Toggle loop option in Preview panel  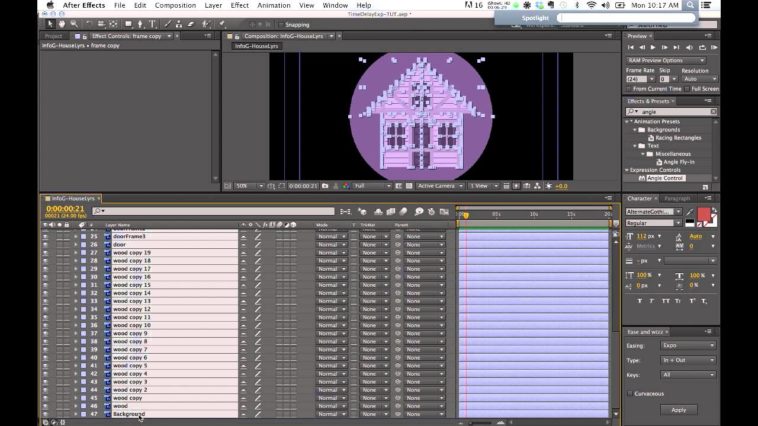click(700, 47)
